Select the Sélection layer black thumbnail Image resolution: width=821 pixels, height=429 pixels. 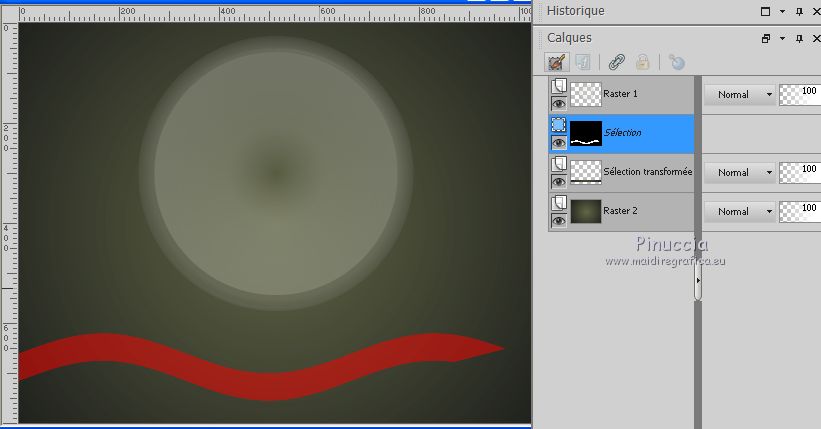[x=585, y=133]
